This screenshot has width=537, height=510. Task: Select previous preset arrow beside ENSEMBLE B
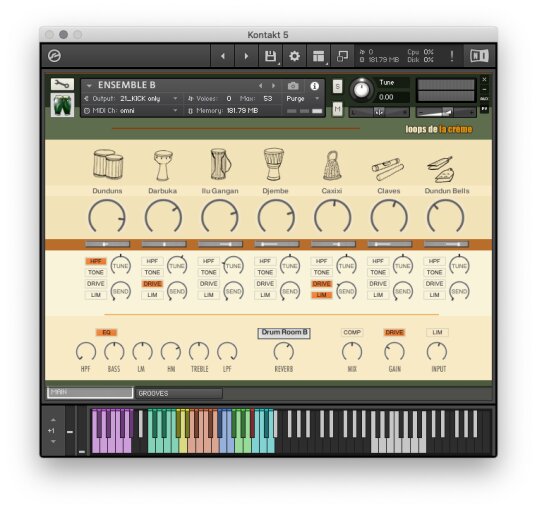(x=260, y=86)
